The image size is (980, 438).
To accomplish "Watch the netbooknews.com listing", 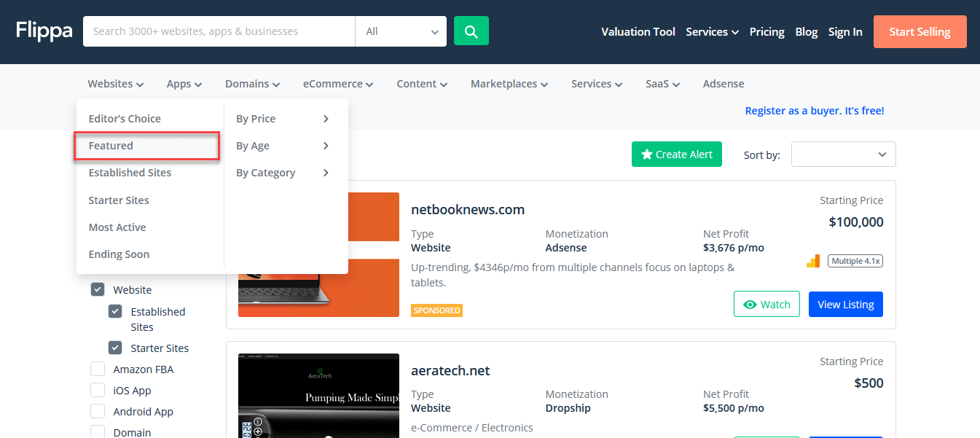I will [767, 305].
